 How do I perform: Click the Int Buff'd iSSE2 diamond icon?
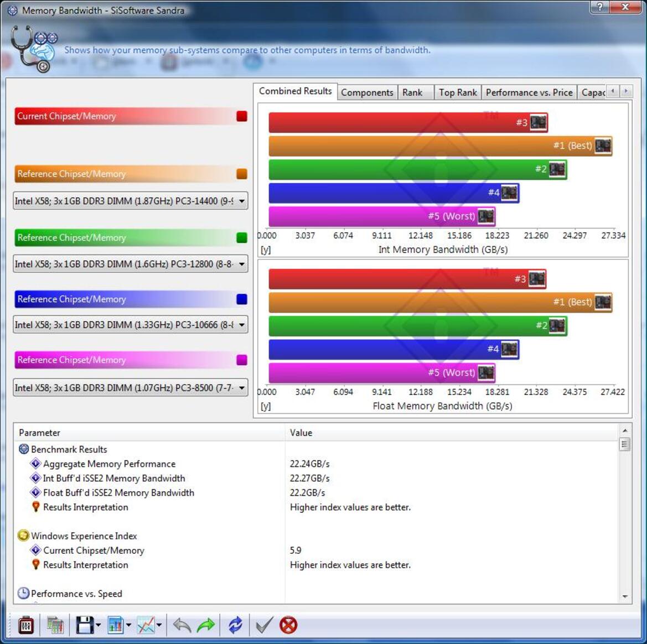pos(35,477)
